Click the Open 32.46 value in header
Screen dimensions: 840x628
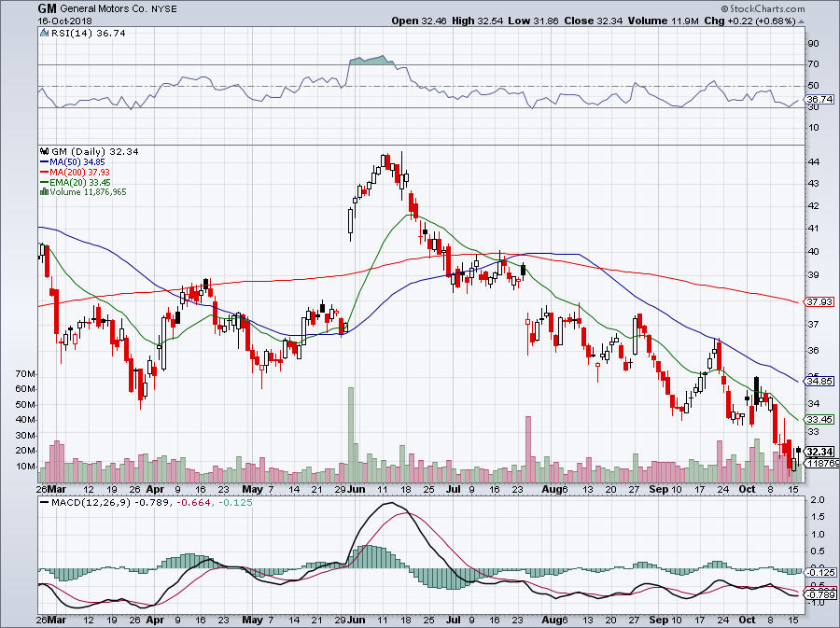420,21
